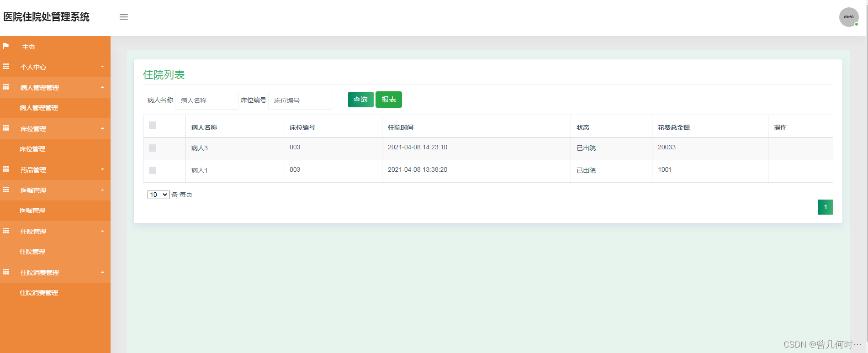This screenshot has height=353, width=868.
Task: Collapse the 住院消费管理 group arrow
Action: pyautogui.click(x=102, y=272)
